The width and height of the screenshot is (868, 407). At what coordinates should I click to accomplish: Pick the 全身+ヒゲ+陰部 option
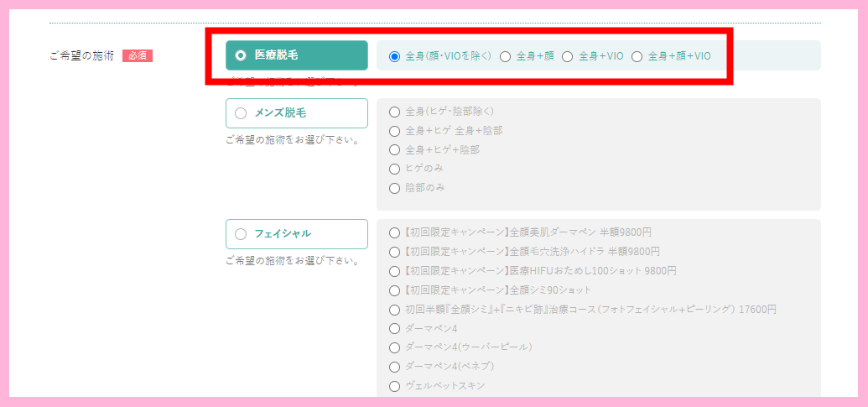tap(434, 150)
